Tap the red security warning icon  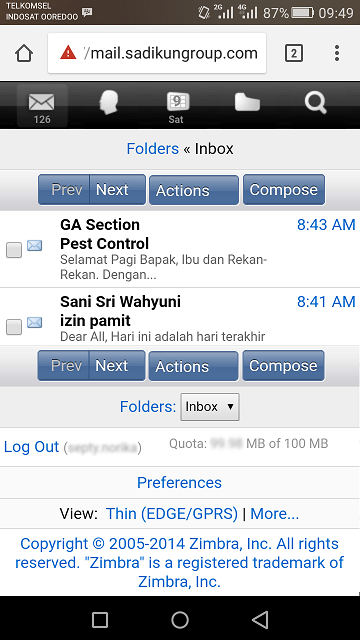[x=68, y=53]
